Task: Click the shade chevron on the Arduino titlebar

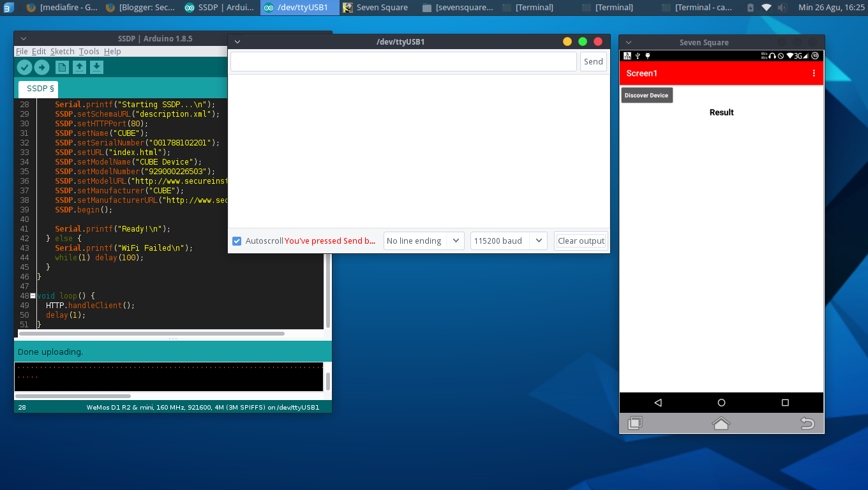Action: pos(22,38)
